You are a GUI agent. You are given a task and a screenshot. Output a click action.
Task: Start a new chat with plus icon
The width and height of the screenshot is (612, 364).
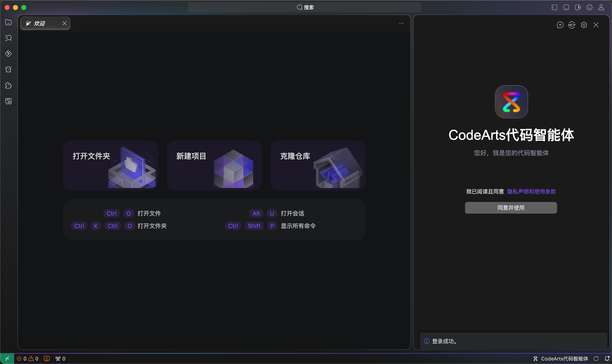coord(560,25)
